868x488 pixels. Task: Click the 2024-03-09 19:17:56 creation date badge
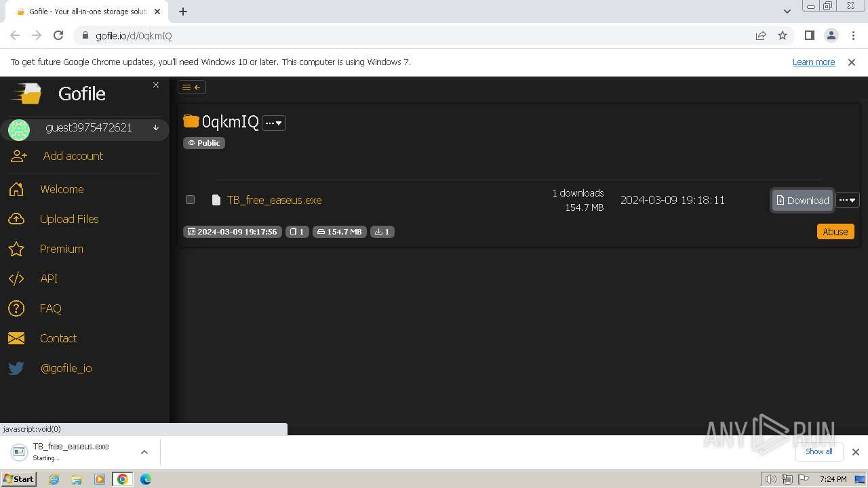pos(233,232)
